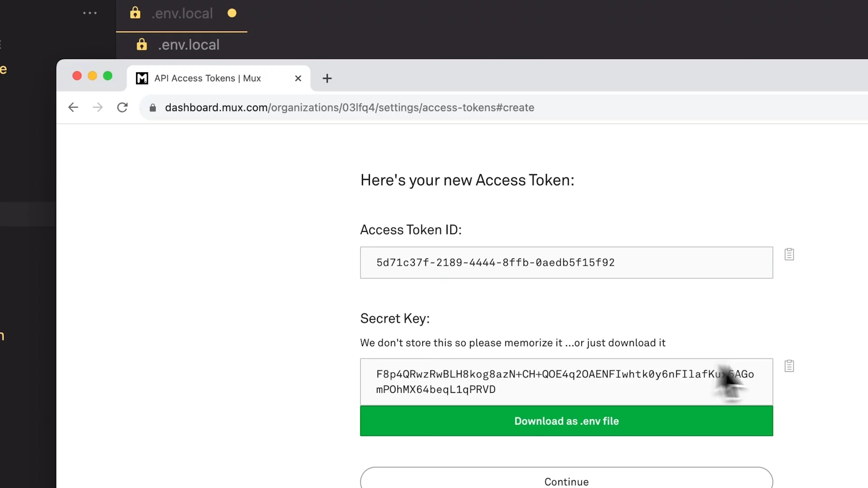This screenshot has width=868, height=488.
Task: Copy the Secret Key to clipboard
Action: tap(789, 366)
